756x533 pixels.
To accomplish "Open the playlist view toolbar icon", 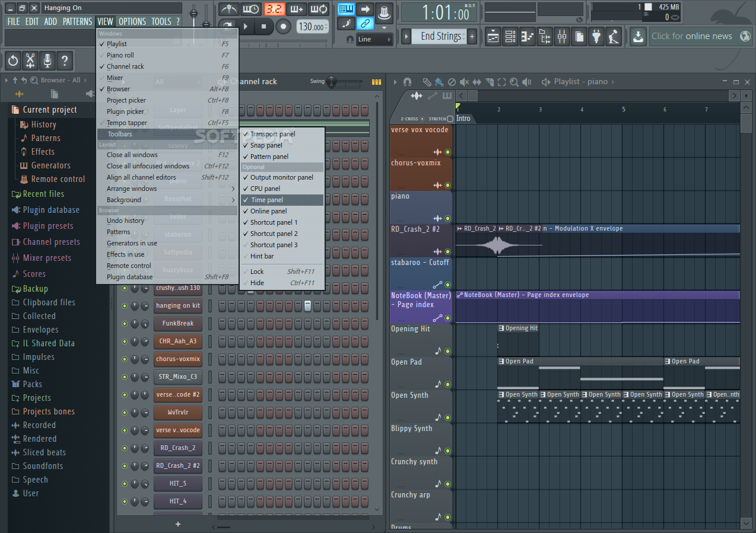I will 493,37.
